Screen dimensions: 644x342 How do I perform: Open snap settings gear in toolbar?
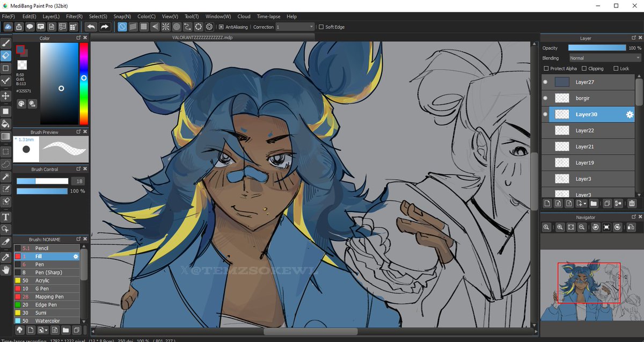pos(209,26)
